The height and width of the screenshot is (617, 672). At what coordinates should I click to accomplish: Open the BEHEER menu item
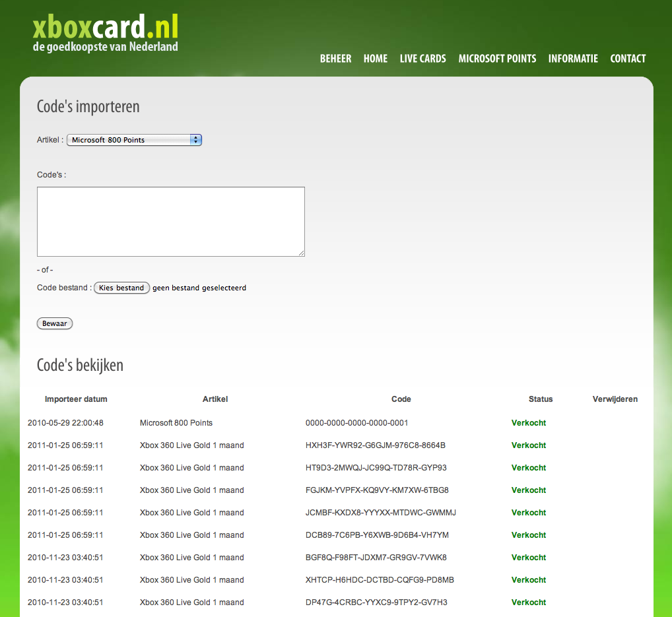click(x=335, y=59)
